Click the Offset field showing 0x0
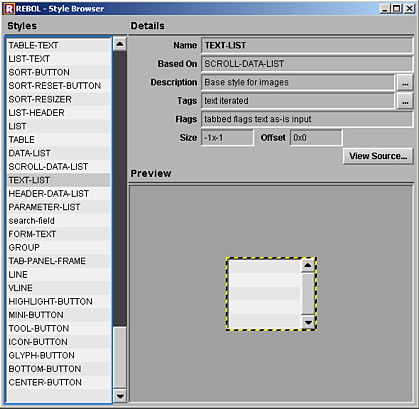 tap(316, 138)
